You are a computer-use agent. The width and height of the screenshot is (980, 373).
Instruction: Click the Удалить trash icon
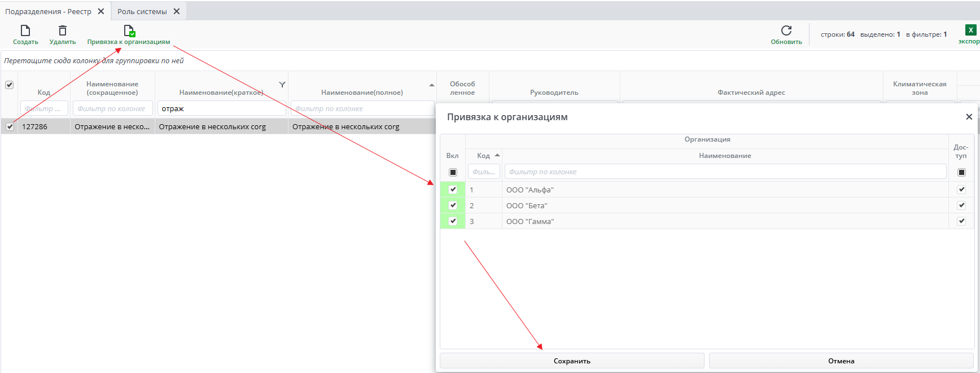tap(63, 30)
